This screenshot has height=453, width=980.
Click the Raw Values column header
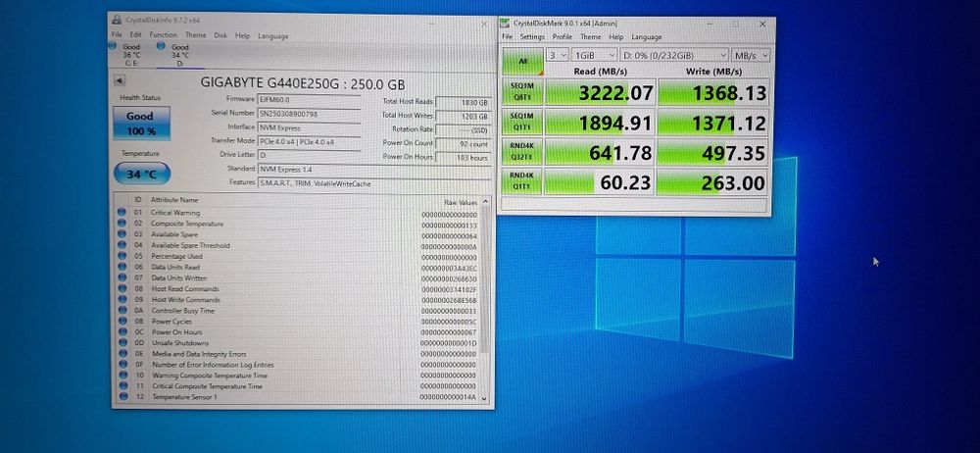(x=460, y=201)
